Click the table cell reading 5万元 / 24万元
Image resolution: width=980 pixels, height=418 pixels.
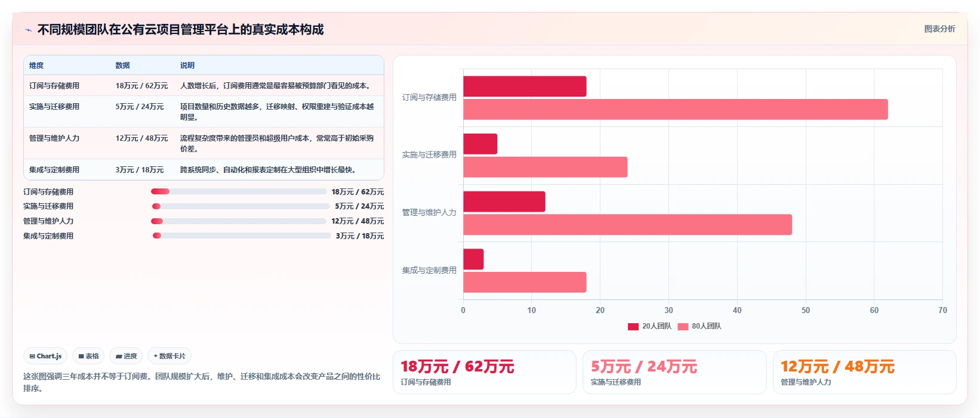tap(140, 107)
